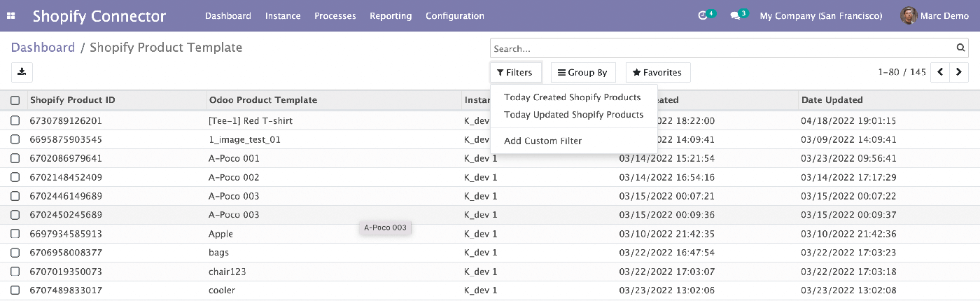The width and height of the screenshot is (980, 301).
Task: Click updated date 03/10/2022 21:42:36
Action: coord(848,234)
